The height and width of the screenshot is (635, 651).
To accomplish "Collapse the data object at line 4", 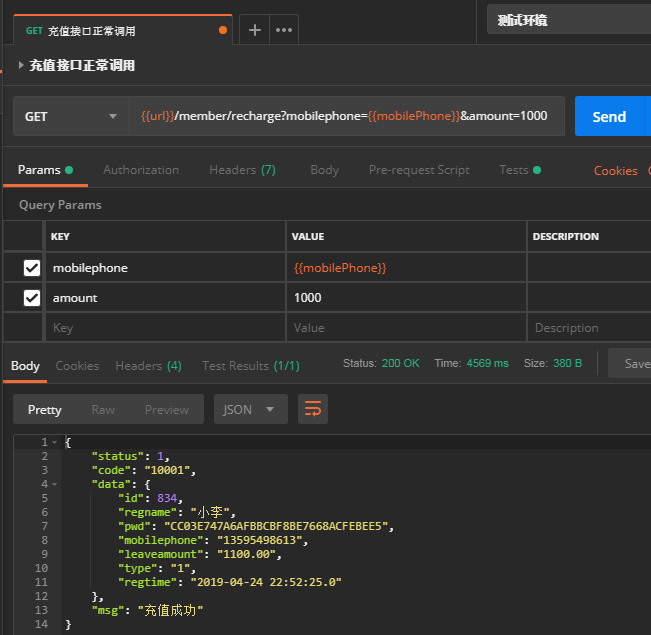I will [x=55, y=484].
